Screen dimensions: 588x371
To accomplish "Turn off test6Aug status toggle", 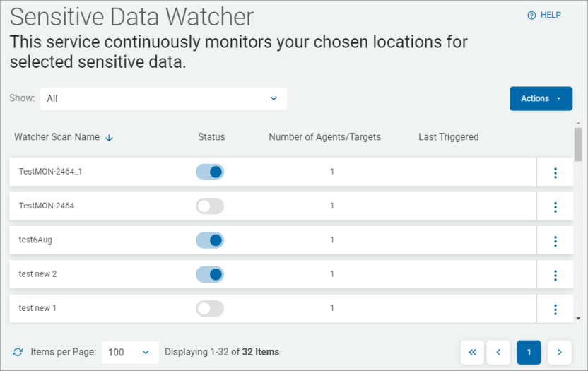I will (x=210, y=240).
